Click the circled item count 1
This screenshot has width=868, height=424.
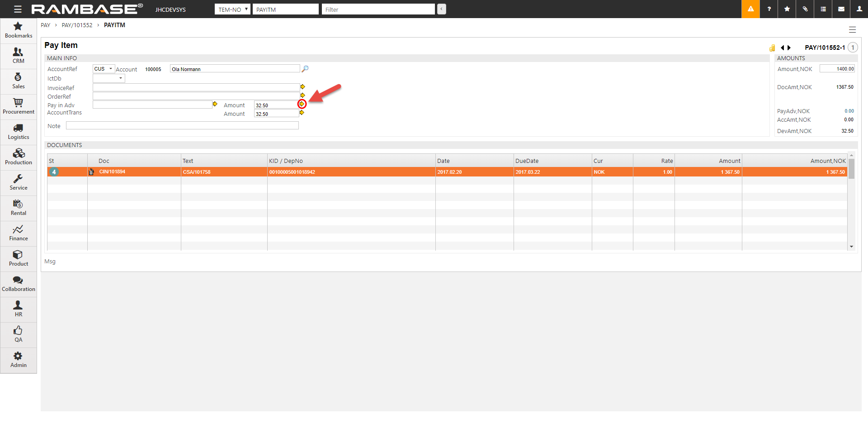(x=853, y=48)
